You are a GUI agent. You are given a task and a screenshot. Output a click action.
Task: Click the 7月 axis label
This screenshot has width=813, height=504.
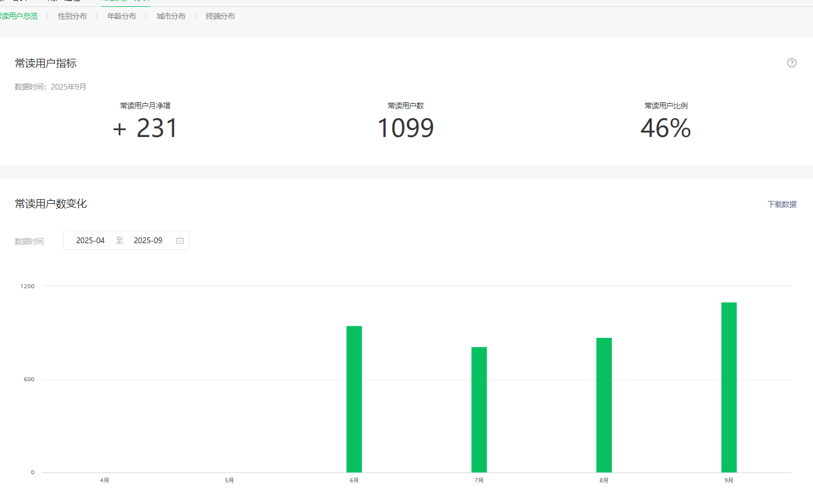479,481
